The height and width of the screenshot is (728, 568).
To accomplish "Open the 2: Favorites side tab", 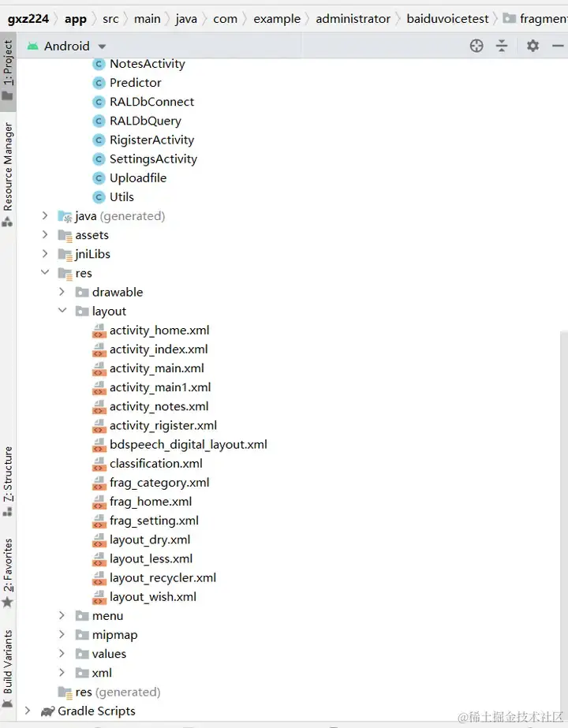I will [8, 573].
